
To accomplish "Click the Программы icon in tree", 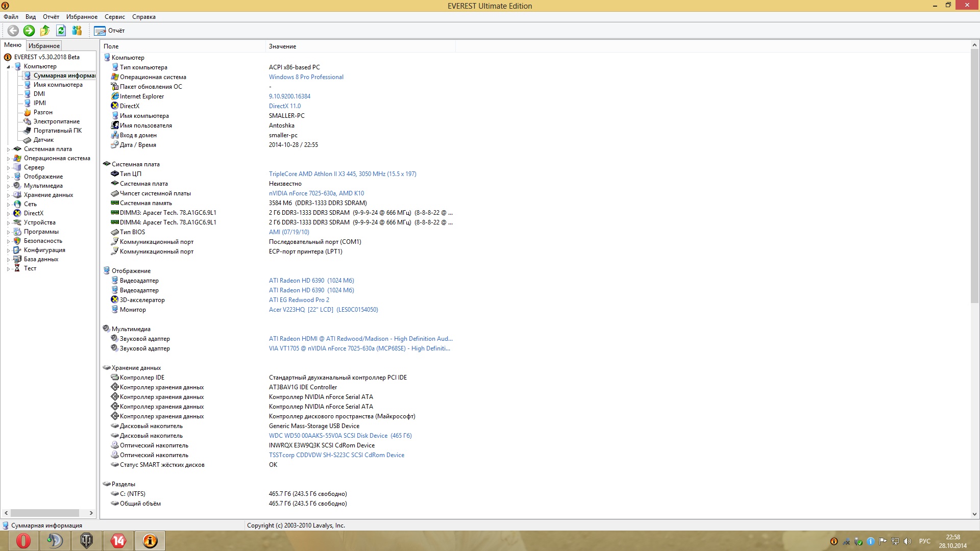I will (x=17, y=232).
